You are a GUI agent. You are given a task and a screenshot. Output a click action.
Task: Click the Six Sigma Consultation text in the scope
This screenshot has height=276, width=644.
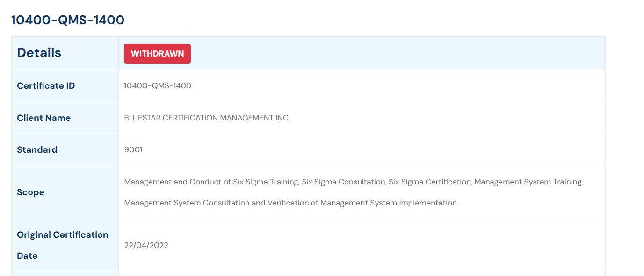tap(343, 182)
